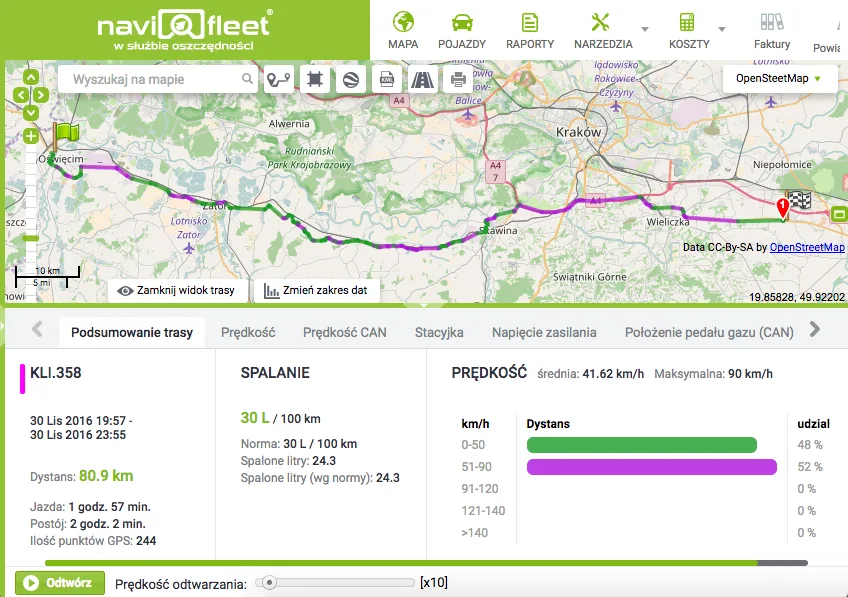The width and height of the screenshot is (848, 597).
Task: Open the OpenStreetMap attribution link
Action: tap(807, 247)
